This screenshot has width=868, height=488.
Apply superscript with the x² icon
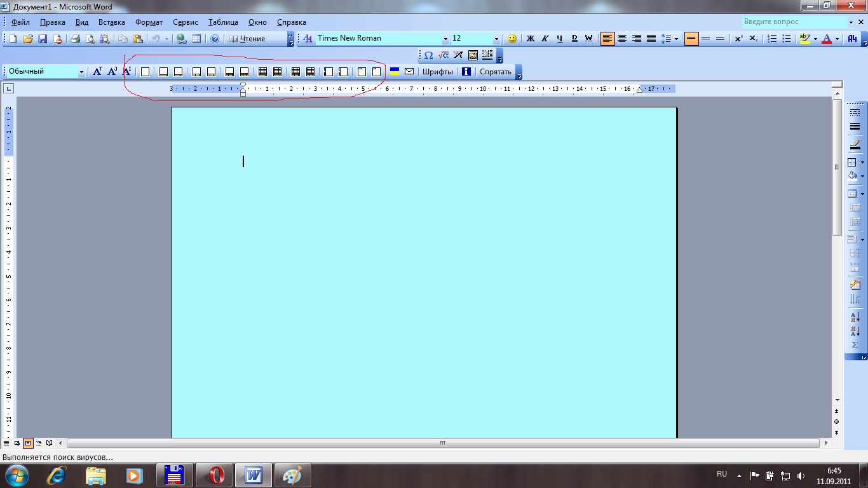coord(738,39)
